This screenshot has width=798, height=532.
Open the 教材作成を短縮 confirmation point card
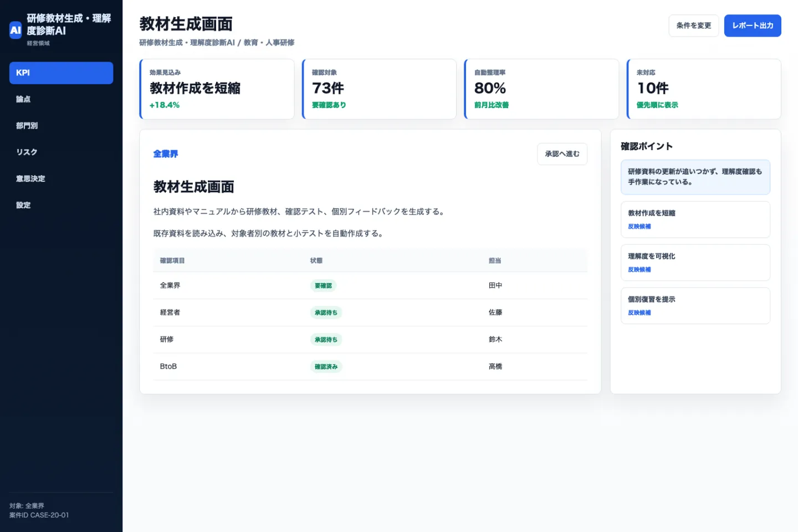(x=695, y=219)
